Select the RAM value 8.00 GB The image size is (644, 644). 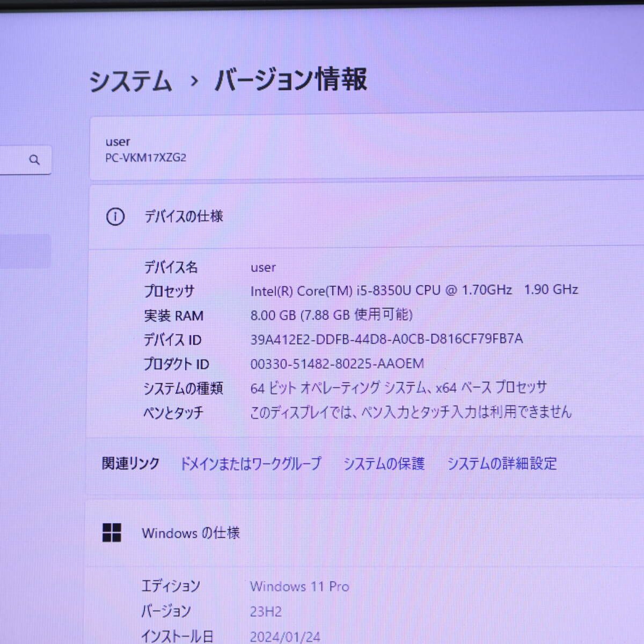point(331,315)
